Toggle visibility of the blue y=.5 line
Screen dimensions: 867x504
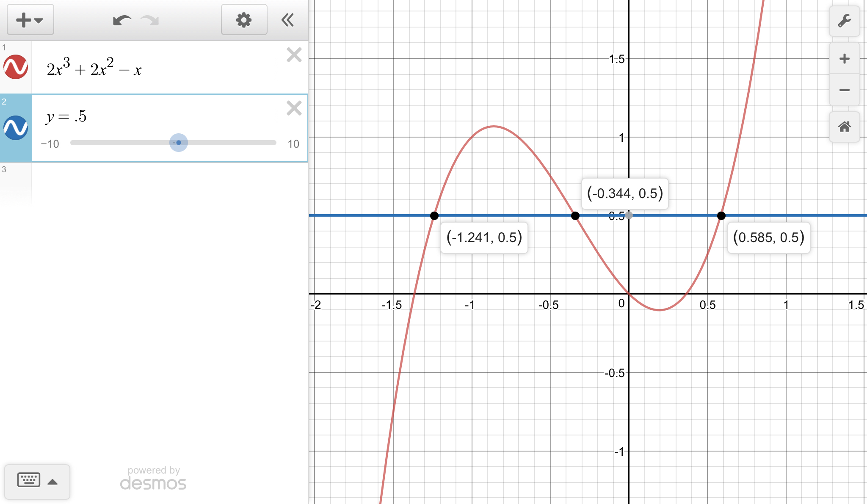click(x=16, y=128)
